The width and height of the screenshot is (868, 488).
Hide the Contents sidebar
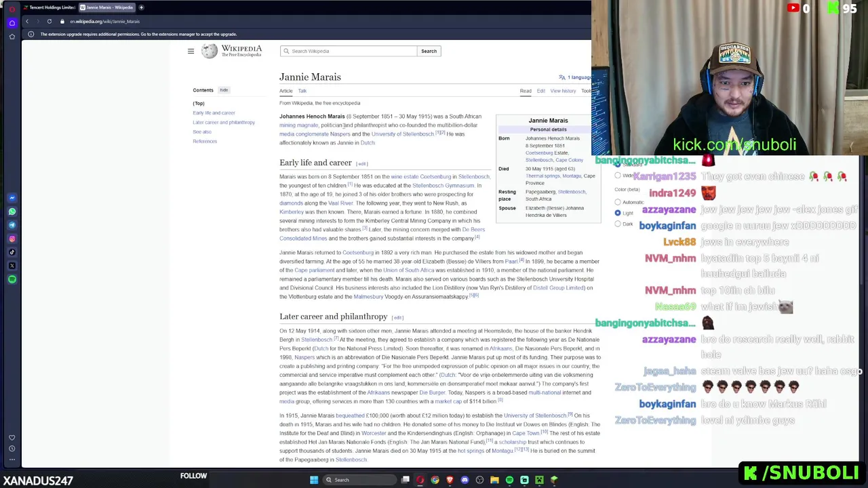(224, 89)
